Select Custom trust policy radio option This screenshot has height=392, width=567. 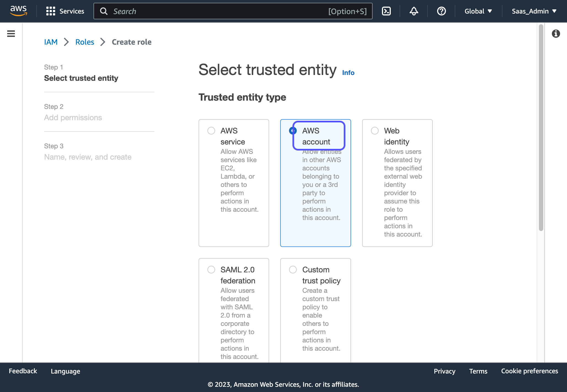click(293, 270)
